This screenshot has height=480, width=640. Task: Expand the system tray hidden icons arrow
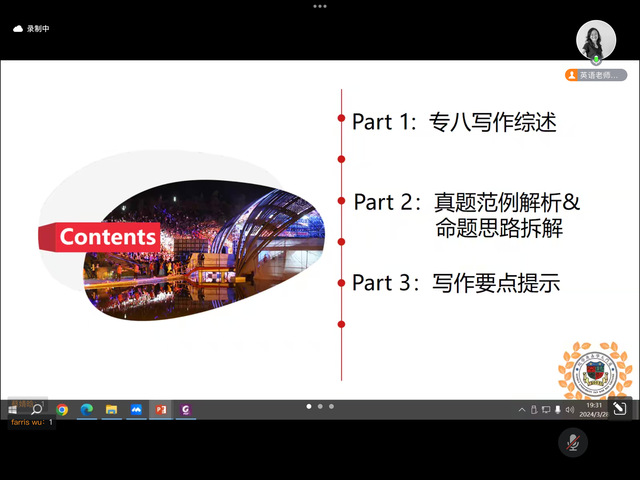point(521,410)
